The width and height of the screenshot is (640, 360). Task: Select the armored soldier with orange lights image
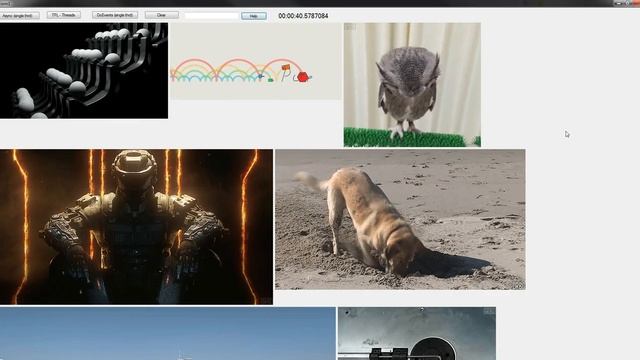pos(136,227)
